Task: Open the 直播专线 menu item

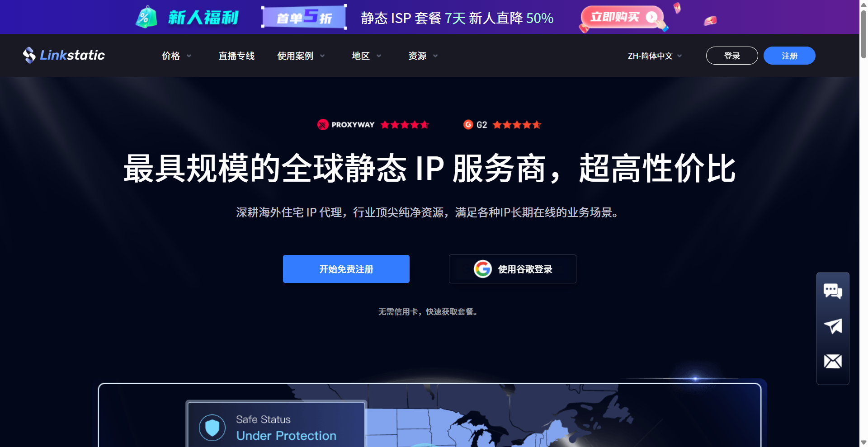Action: [x=236, y=56]
